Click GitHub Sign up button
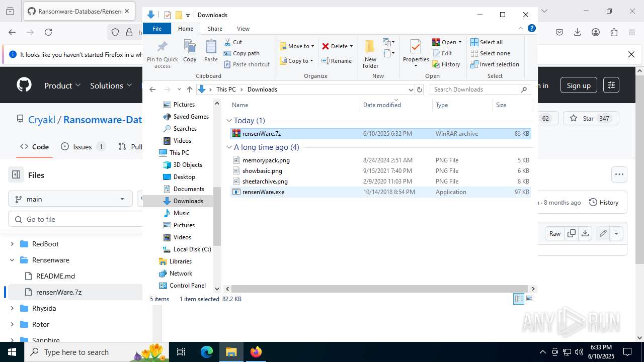This screenshot has height=362, width=644. point(579,85)
